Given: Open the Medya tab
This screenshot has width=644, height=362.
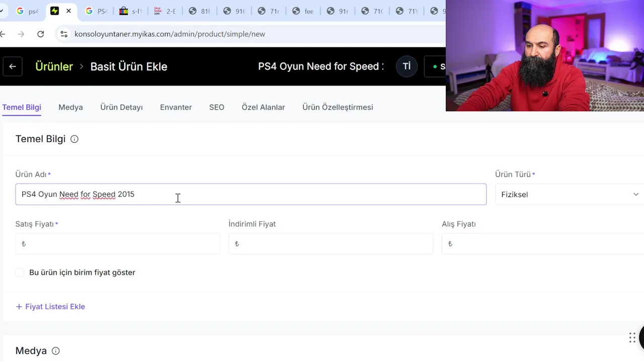Looking at the screenshot, I should [70, 107].
